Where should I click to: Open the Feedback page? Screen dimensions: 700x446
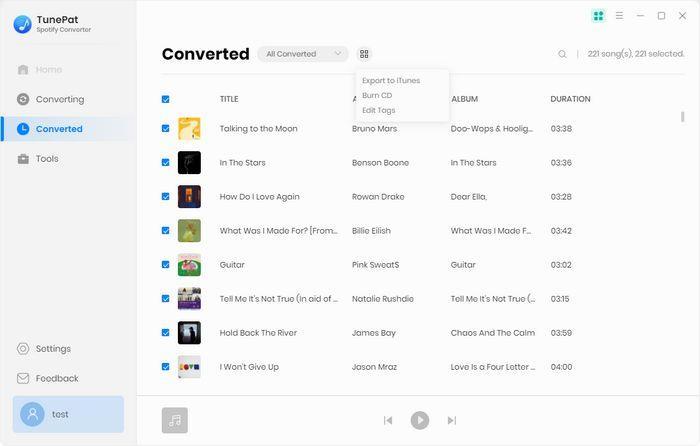click(x=47, y=379)
